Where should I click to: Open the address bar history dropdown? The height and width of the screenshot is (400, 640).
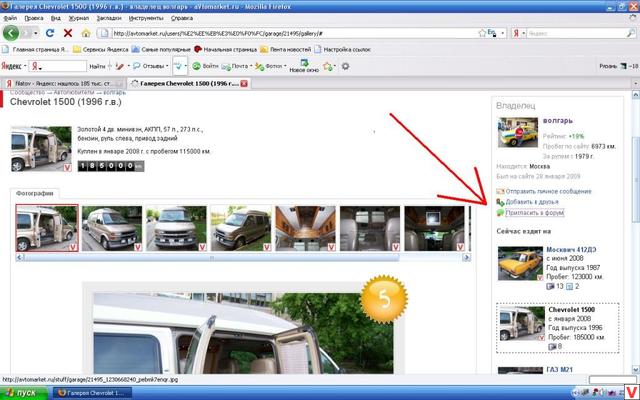point(503,33)
